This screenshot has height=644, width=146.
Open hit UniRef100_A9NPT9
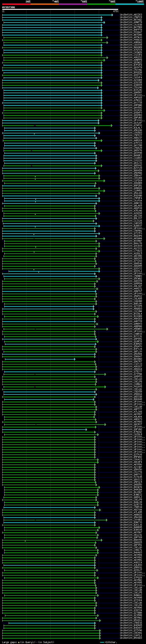[131, 22]
